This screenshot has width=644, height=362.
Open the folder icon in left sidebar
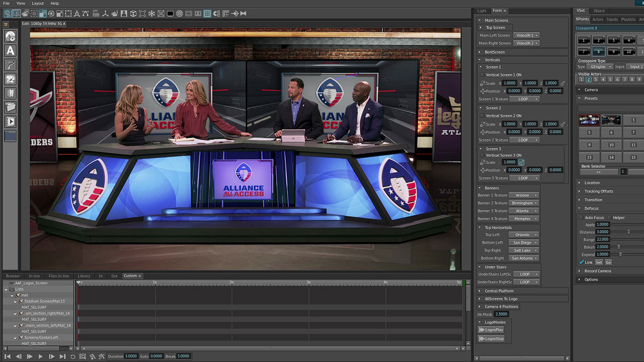(x=10, y=107)
